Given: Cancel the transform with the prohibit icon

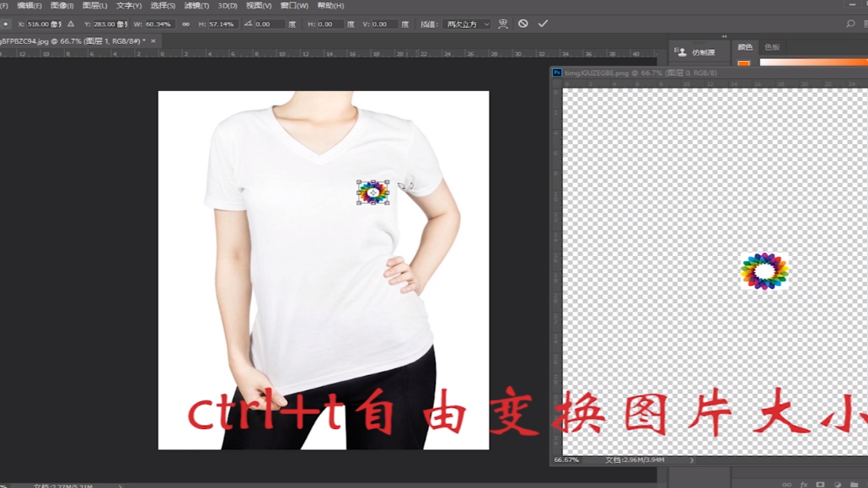Looking at the screenshot, I should (x=524, y=24).
